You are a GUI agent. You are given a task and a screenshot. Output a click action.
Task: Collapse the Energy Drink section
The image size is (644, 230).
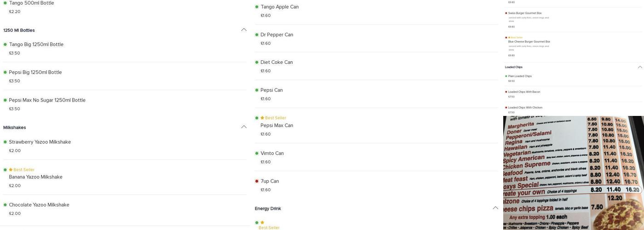(x=495, y=208)
